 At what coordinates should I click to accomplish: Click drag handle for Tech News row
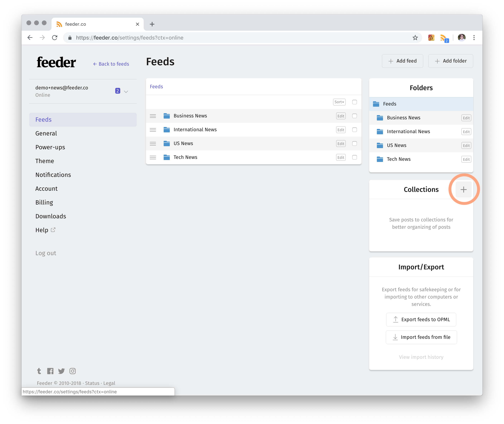pos(153,158)
